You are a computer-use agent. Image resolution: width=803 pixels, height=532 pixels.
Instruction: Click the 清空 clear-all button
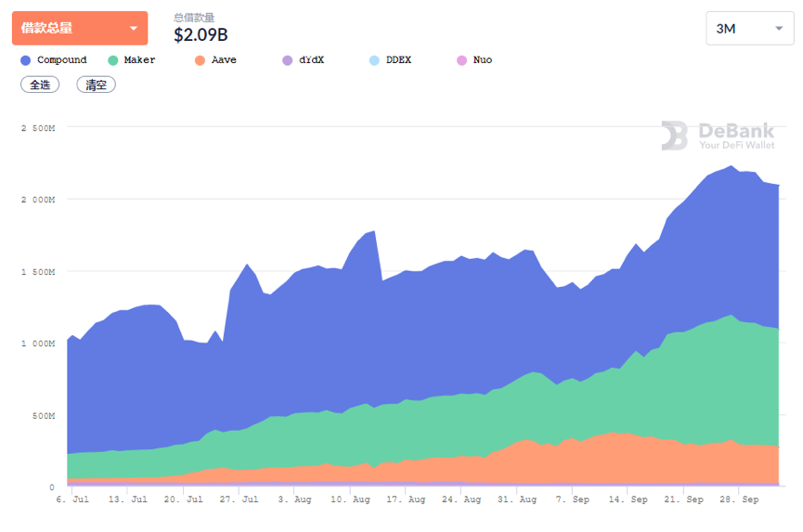pyautogui.click(x=96, y=84)
